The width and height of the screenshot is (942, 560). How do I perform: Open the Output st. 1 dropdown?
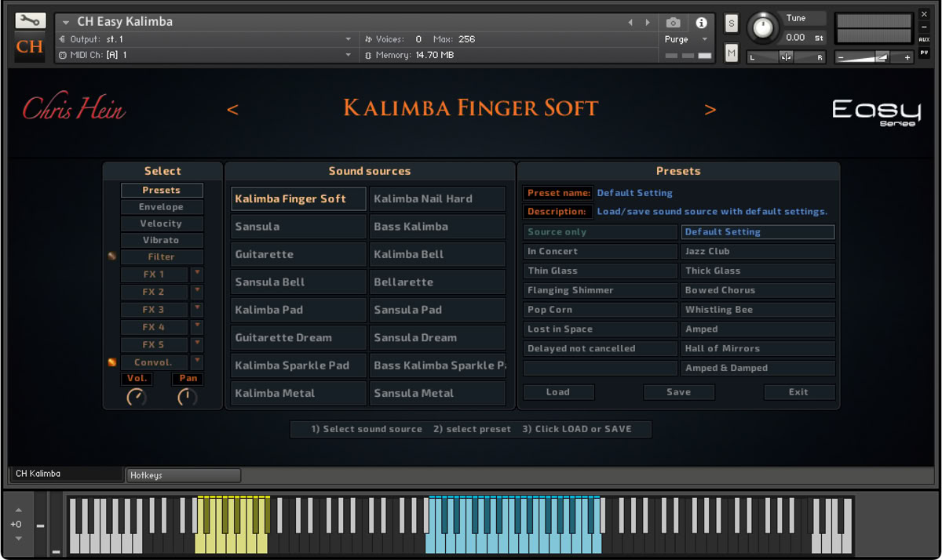(x=206, y=39)
